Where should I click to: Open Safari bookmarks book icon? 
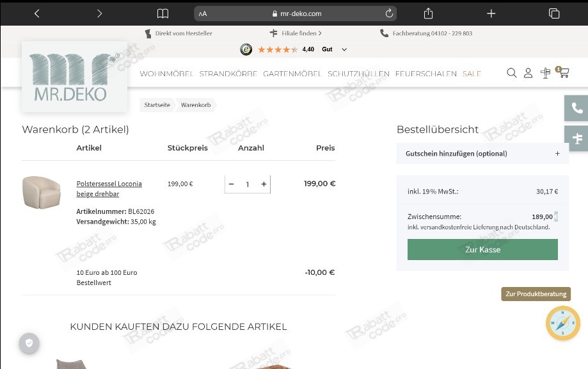(163, 14)
